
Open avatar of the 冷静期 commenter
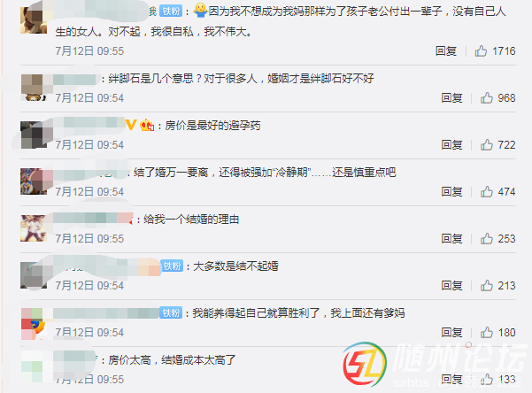click(x=34, y=181)
